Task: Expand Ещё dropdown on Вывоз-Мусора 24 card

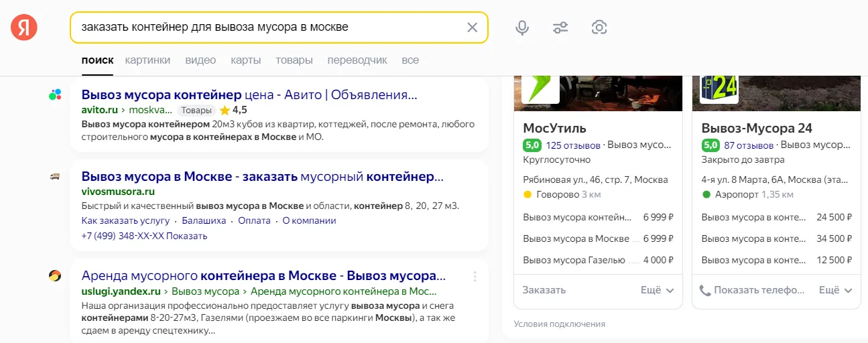Action: pyautogui.click(x=836, y=290)
